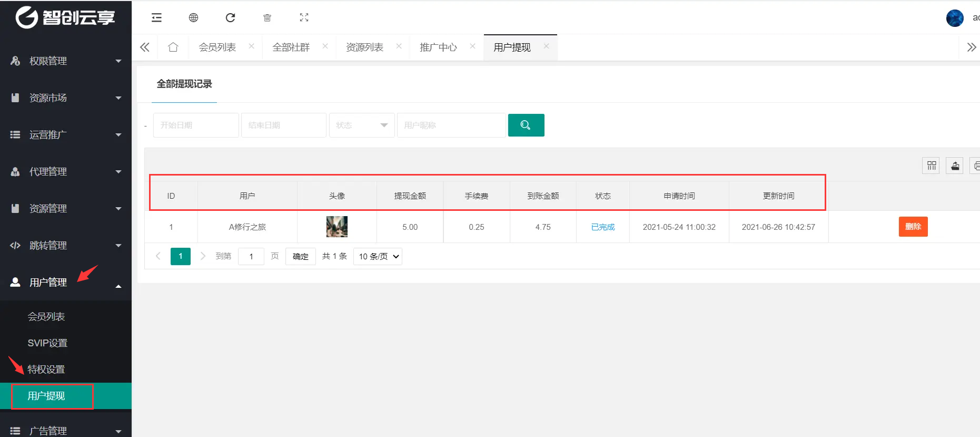The image size is (980, 437).
Task: Click the 手续费 column header
Action: pyautogui.click(x=477, y=196)
